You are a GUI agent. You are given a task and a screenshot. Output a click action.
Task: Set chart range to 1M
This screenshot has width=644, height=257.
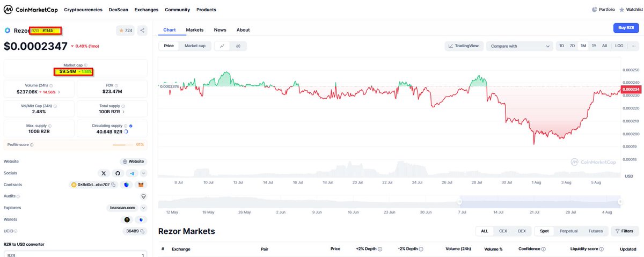(x=583, y=46)
